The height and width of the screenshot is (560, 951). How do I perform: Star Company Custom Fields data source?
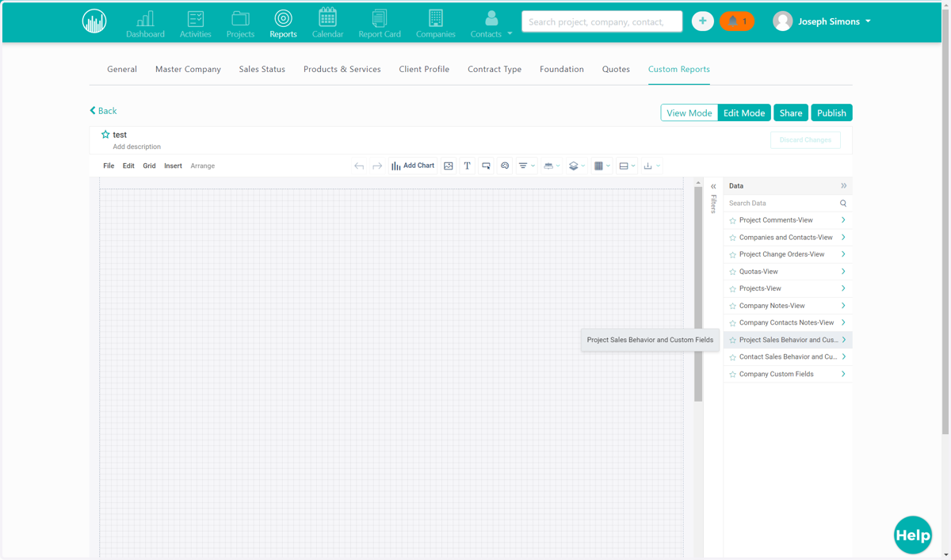point(732,375)
